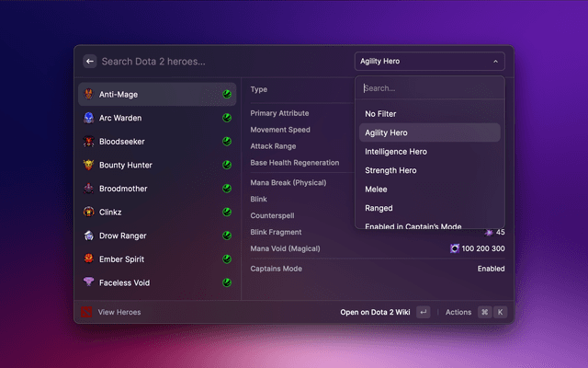The width and height of the screenshot is (588, 368).
Task: Pick the Ranged filter option
Action: pyautogui.click(x=379, y=208)
